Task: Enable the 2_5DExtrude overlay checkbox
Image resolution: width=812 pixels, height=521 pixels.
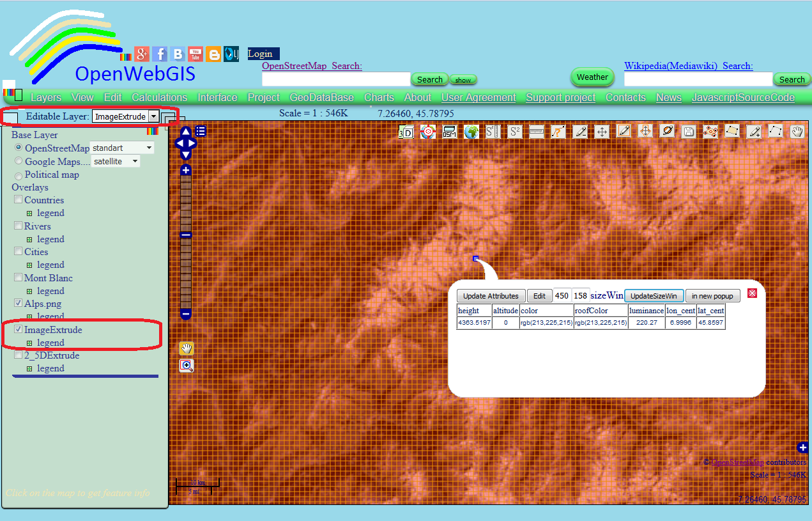Action: coord(18,355)
